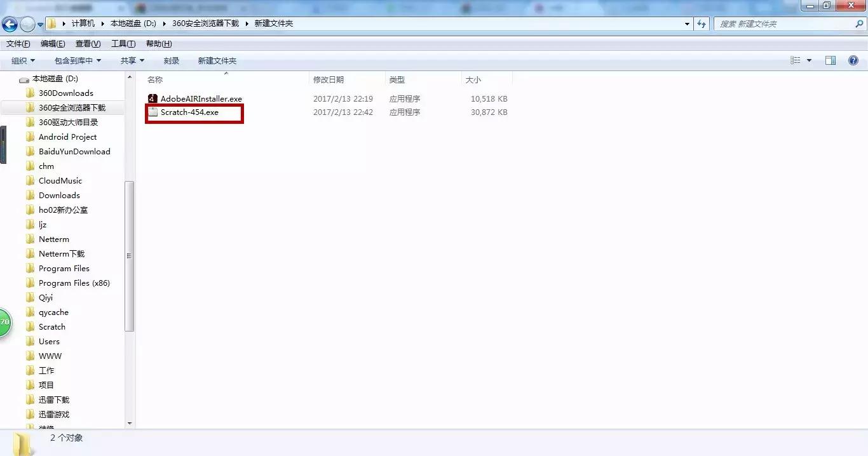868x456 pixels.
Task: Open the 查看 menu
Action: click(87, 43)
